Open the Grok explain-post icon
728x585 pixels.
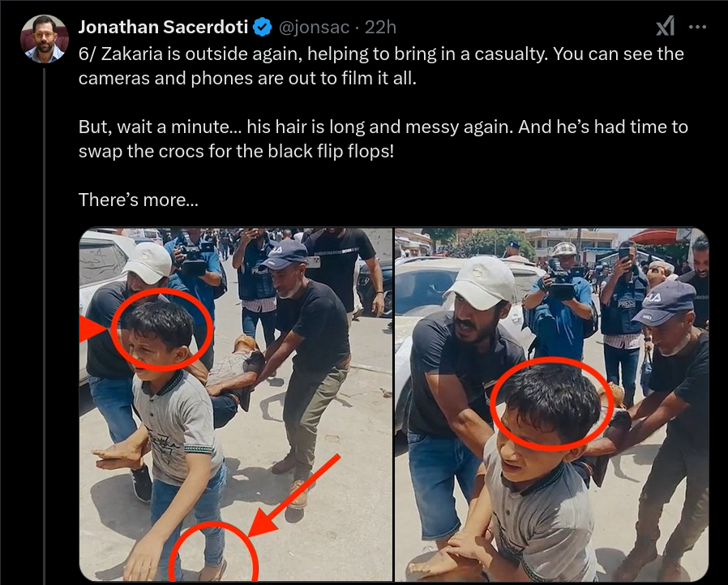(666, 27)
